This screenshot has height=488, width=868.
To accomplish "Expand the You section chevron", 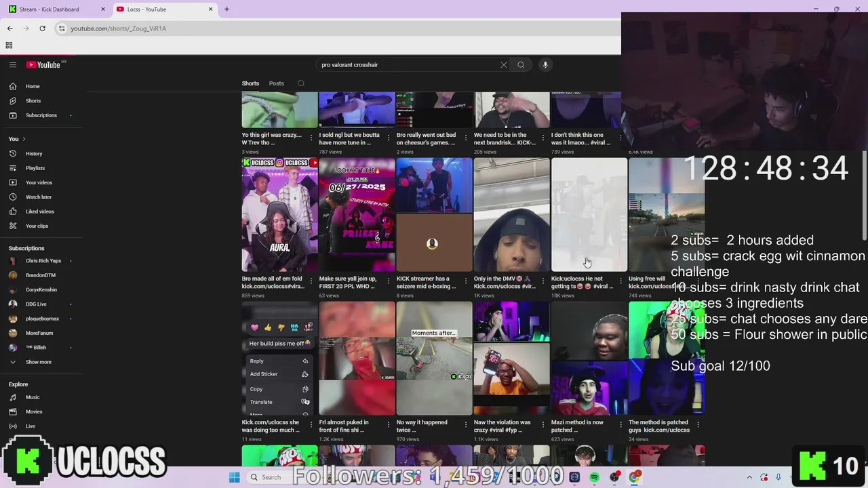I will (24, 139).
